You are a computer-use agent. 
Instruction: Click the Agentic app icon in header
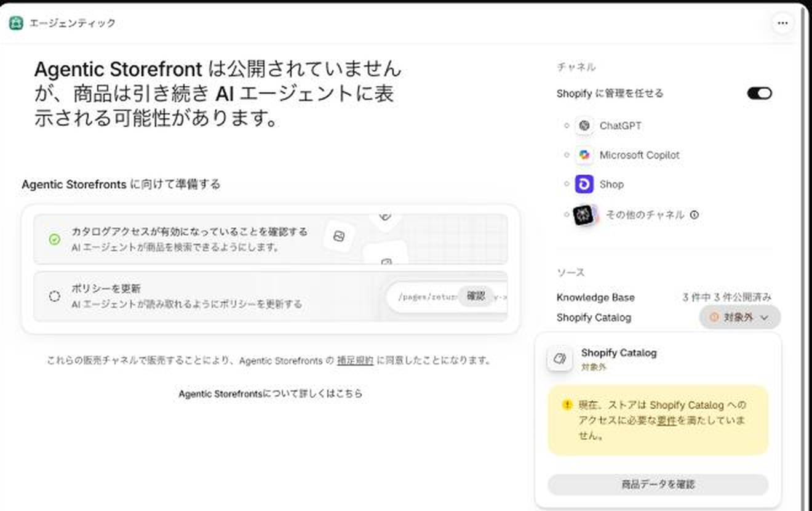click(x=16, y=23)
